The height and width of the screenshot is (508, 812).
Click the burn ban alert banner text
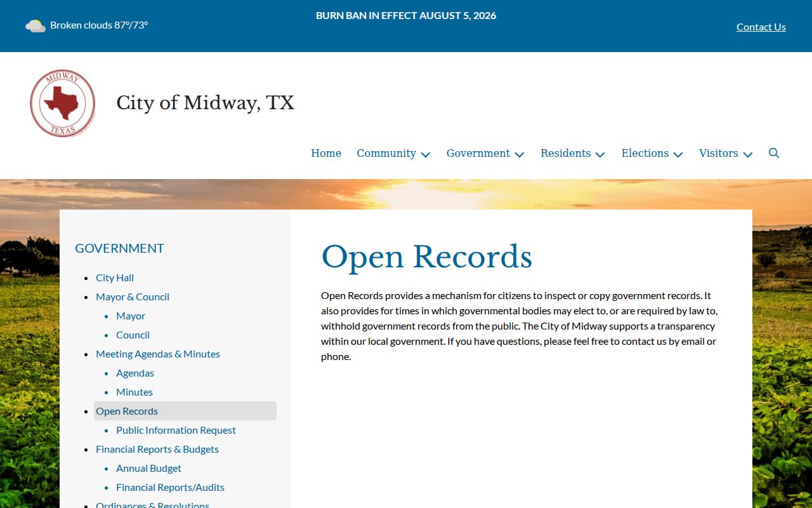(x=406, y=15)
